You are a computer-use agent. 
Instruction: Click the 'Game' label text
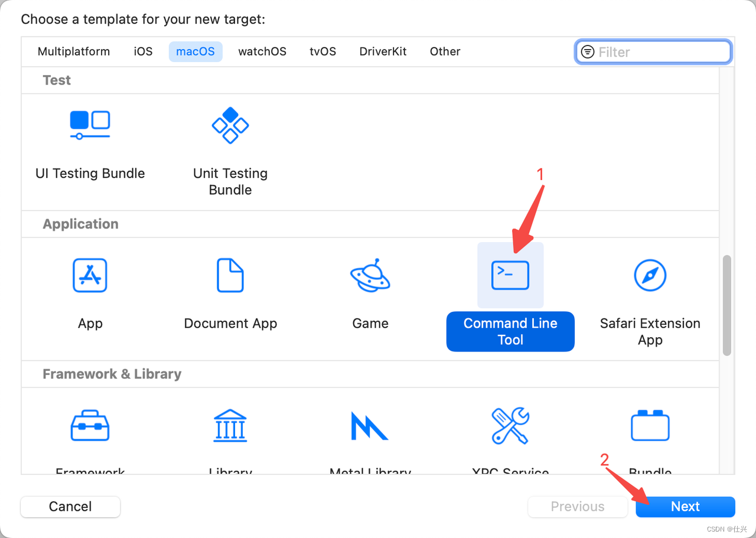click(x=370, y=324)
